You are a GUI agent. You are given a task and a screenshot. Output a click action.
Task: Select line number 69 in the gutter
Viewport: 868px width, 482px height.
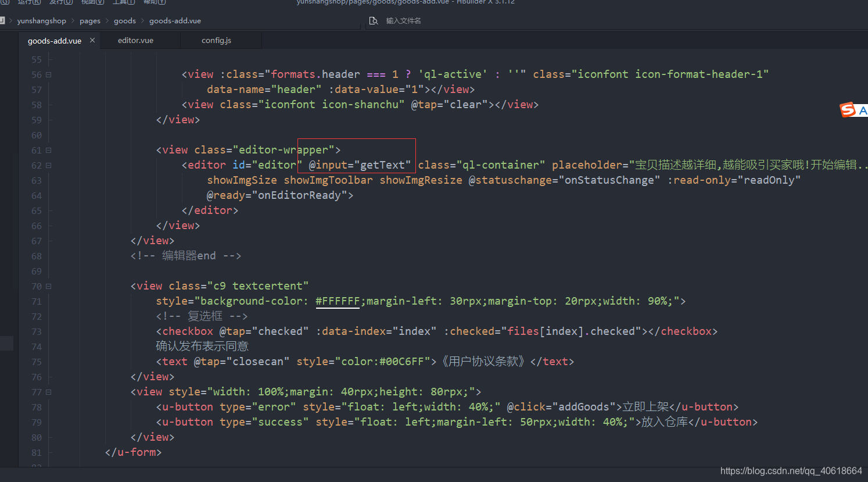click(37, 271)
